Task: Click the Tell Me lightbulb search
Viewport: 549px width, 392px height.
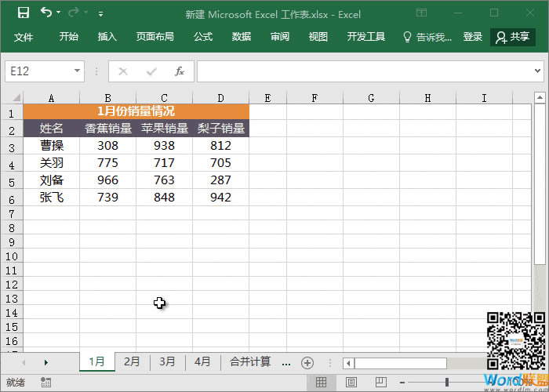Action: point(427,37)
